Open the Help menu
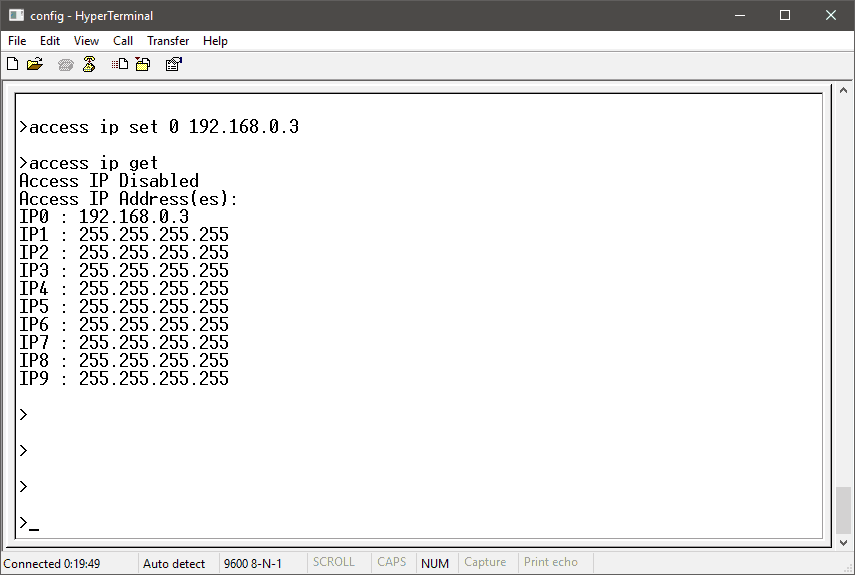 pyautogui.click(x=215, y=41)
